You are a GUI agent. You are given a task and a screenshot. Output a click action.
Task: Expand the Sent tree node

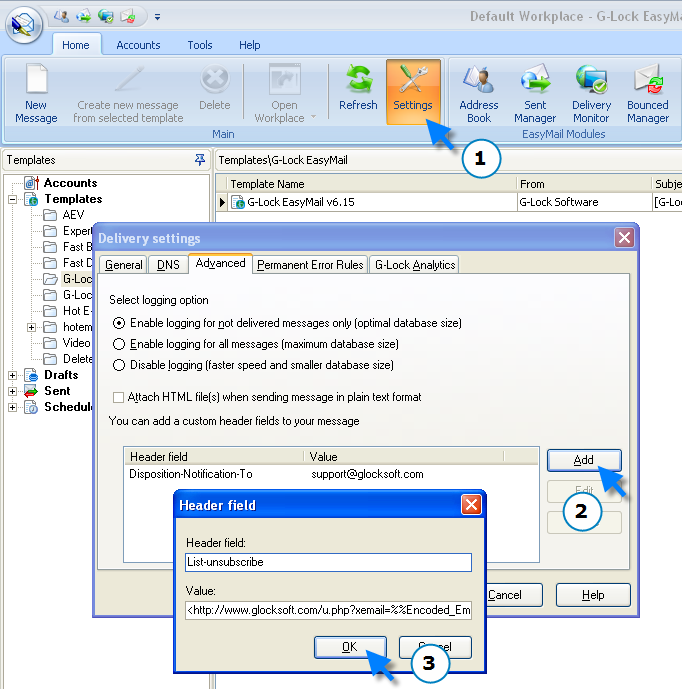12,391
